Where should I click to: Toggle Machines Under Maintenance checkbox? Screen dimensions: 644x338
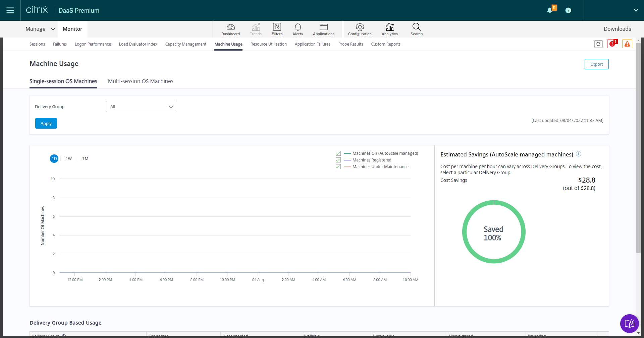[338, 167]
